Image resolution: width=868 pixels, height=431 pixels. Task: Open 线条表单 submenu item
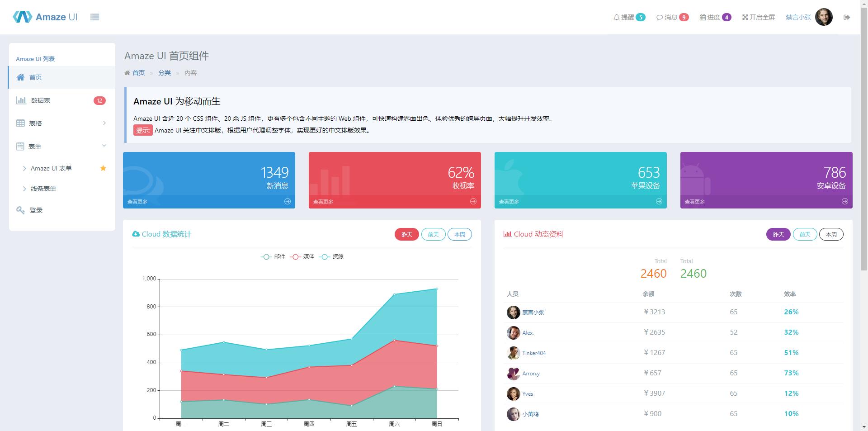coord(43,189)
